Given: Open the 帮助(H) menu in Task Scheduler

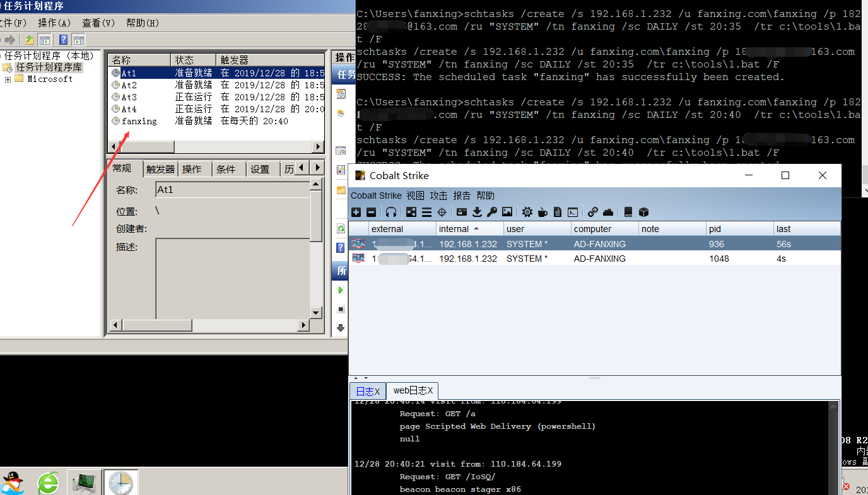Looking at the screenshot, I should (143, 23).
